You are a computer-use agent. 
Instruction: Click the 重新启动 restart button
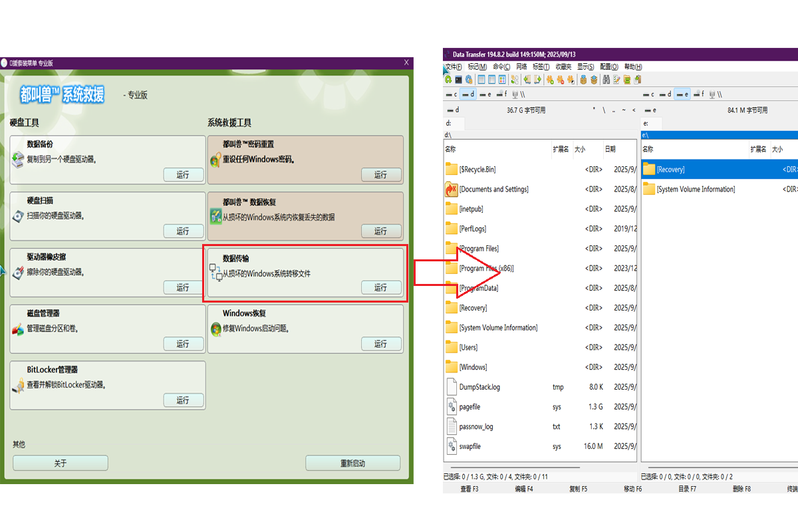(352, 463)
